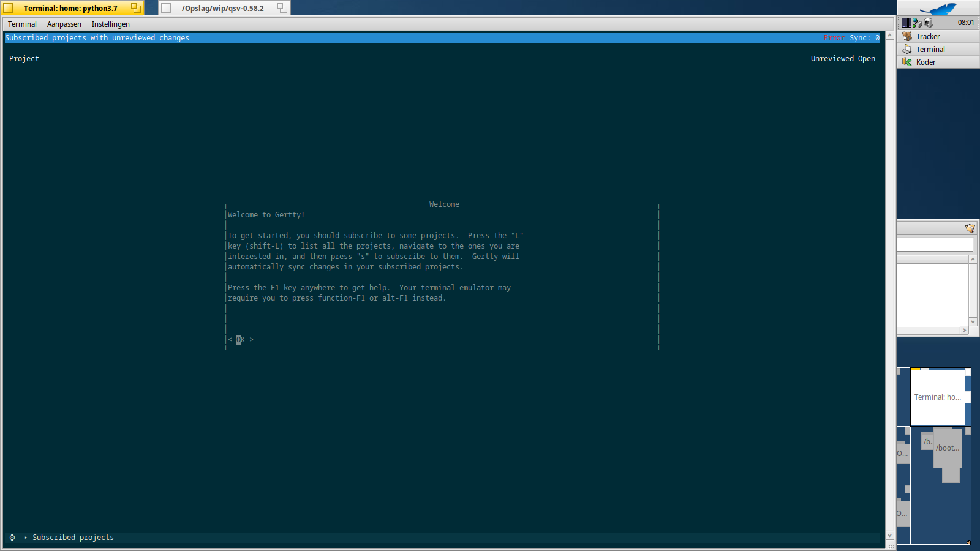This screenshot has width=980, height=551.
Task: Click the Open column header
Action: [867, 59]
